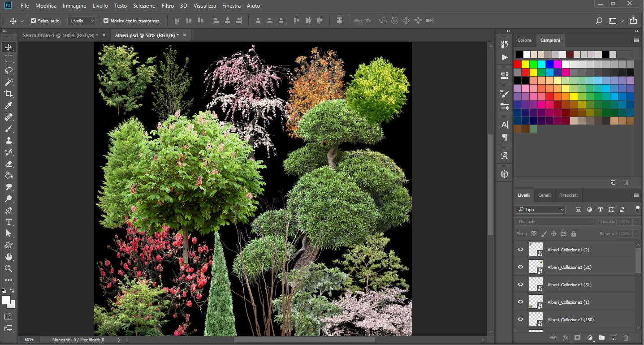Viewport: 644px width, 345px height.
Task: Select the Eyedropper tool
Action: pyautogui.click(x=9, y=105)
